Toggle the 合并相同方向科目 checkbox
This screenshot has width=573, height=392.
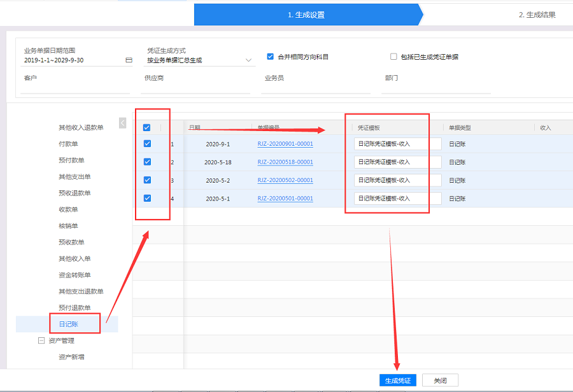tap(270, 57)
